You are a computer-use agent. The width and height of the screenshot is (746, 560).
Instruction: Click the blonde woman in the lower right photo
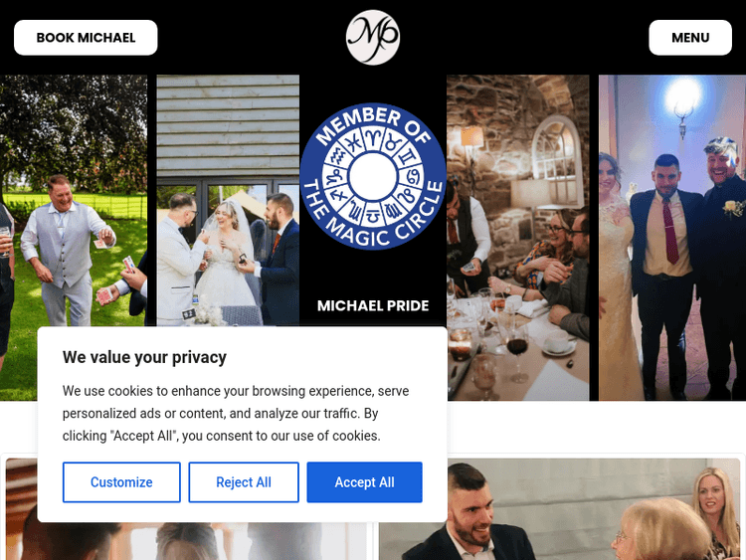(712, 505)
